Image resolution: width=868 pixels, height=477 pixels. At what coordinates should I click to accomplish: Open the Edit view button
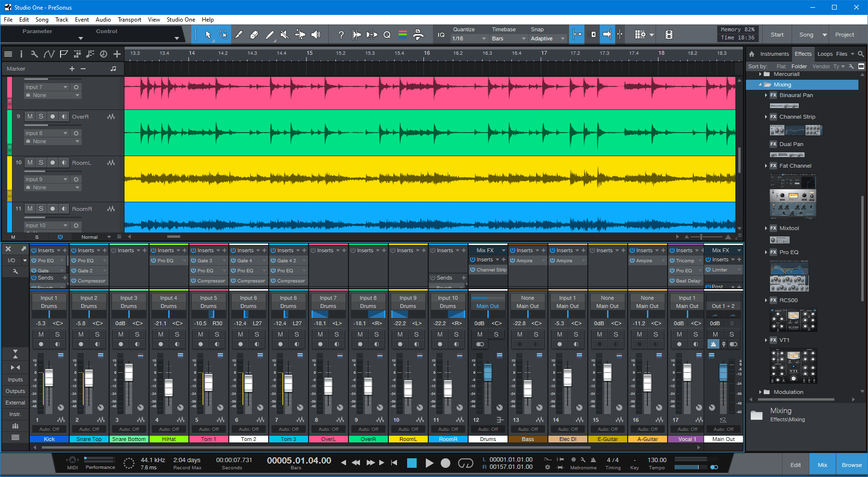click(x=795, y=465)
